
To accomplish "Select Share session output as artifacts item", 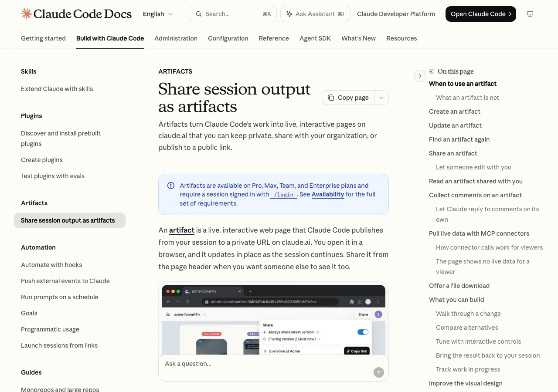I will [x=70, y=220].
